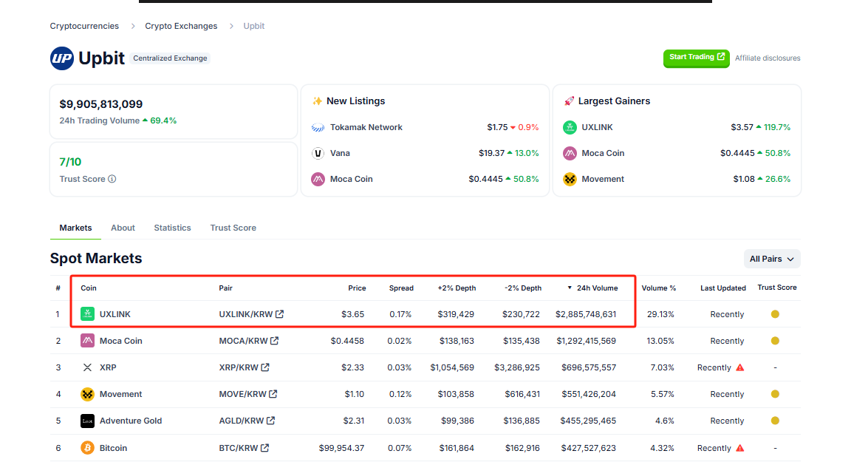Open the external link icon beside UXLINK/KRW

coord(280,314)
